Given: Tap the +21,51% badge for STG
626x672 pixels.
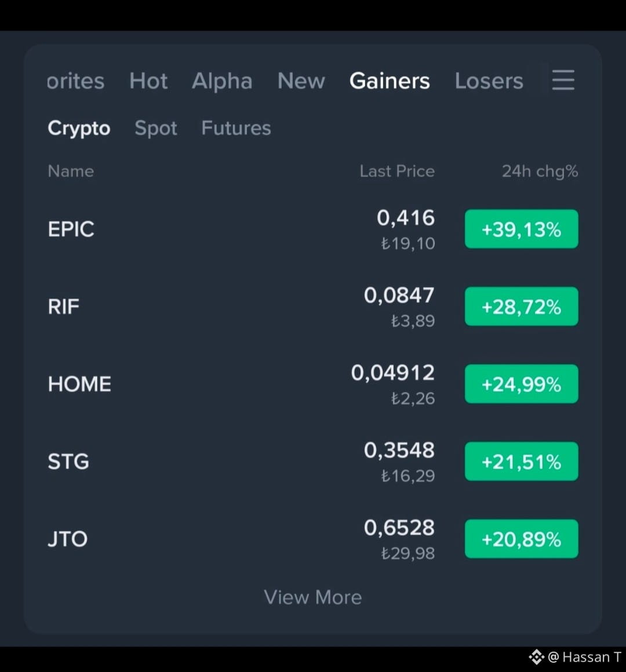Looking at the screenshot, I should click(x=522, y=461).
